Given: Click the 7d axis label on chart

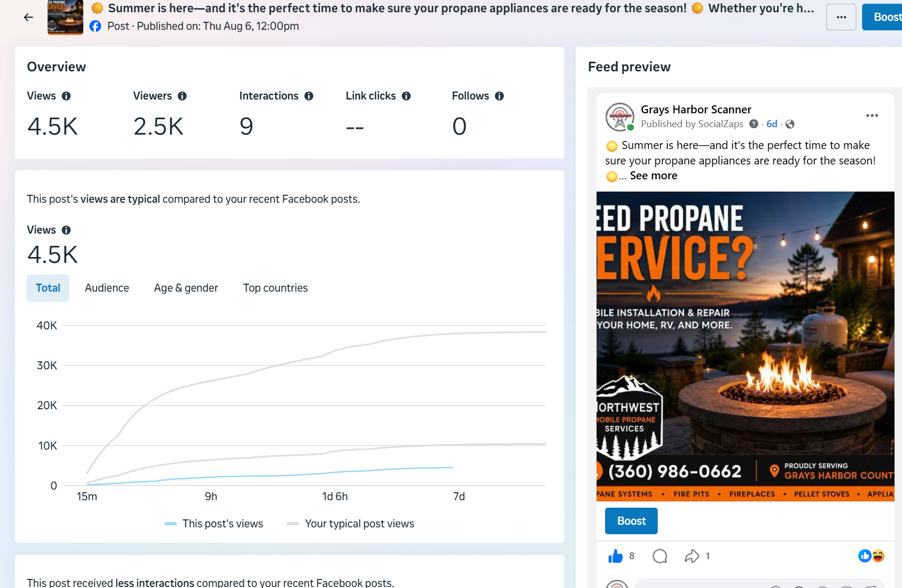Looking at the screenshot, I should tap(459, 496).
